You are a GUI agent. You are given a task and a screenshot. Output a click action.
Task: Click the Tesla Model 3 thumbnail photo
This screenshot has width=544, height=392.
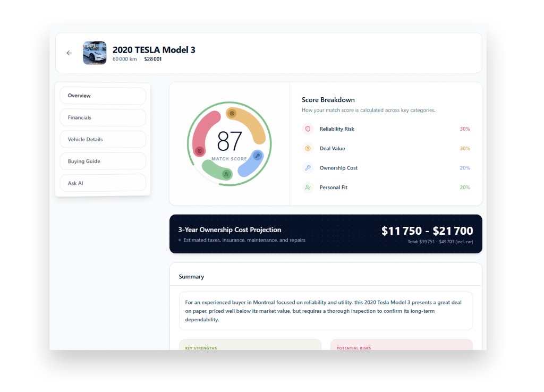point(95,53)
